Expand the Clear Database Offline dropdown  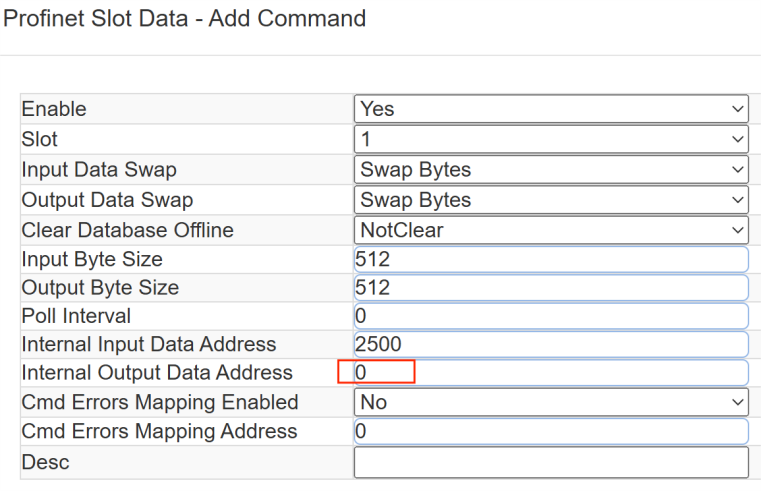551,230
